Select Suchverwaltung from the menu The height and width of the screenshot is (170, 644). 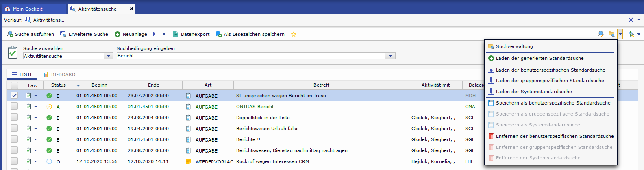[514, 46]
